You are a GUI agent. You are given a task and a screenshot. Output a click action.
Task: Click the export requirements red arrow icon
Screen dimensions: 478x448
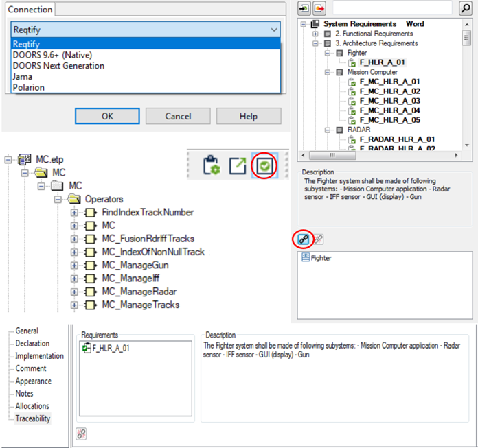(319, 8)
